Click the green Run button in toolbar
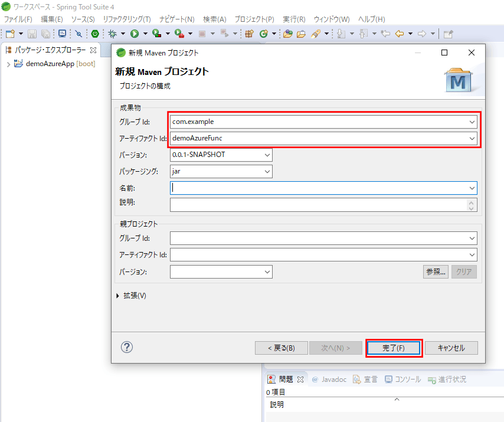This screenshot has height=422, width=504. 135,34
